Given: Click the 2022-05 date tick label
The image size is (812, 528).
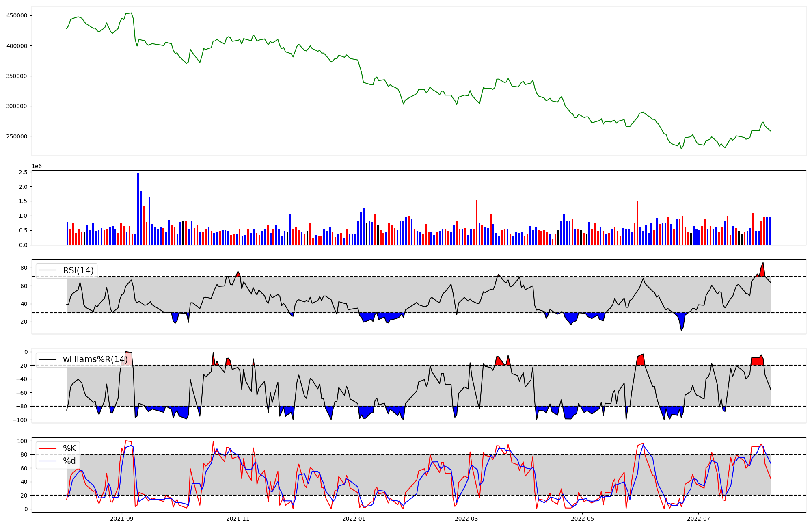Looking at the screenshot, I should [583, 519].
